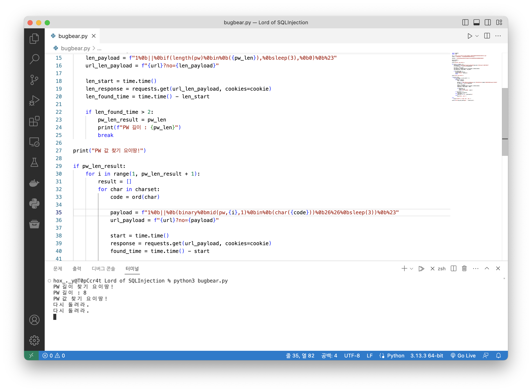Switch to the 문제 panel tab
The width and height of the screenshot is (532, 392).
click(58, 269)
